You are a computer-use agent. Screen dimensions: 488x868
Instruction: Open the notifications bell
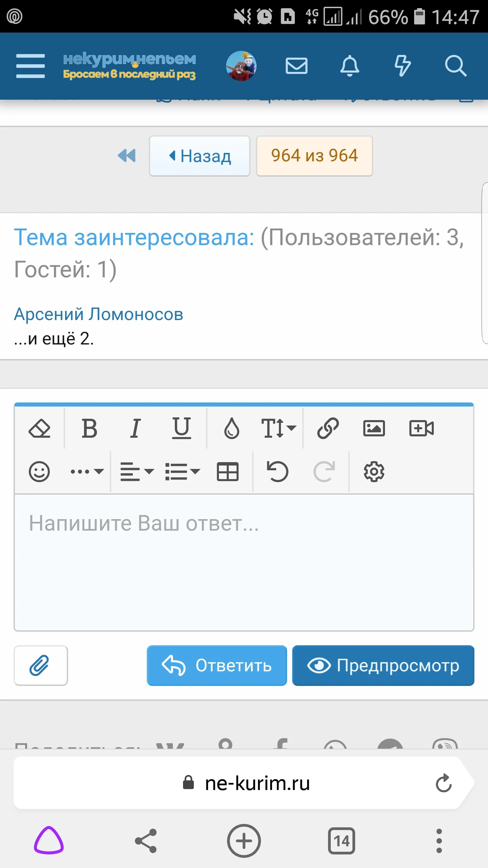point(349,66)
